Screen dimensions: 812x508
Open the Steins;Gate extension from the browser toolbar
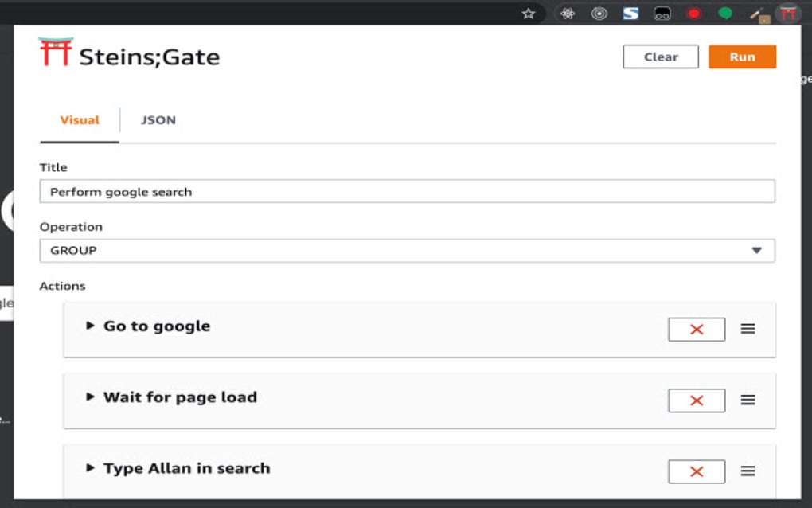click(787, 13)
